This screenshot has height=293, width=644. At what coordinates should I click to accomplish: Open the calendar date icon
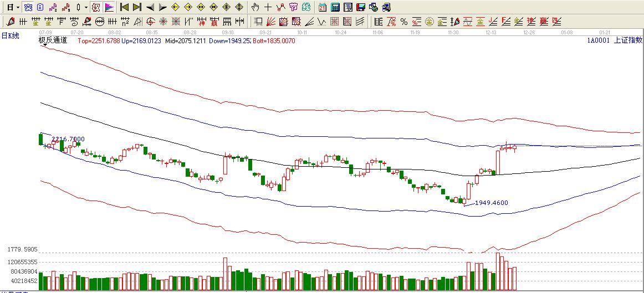coord(323,7)
